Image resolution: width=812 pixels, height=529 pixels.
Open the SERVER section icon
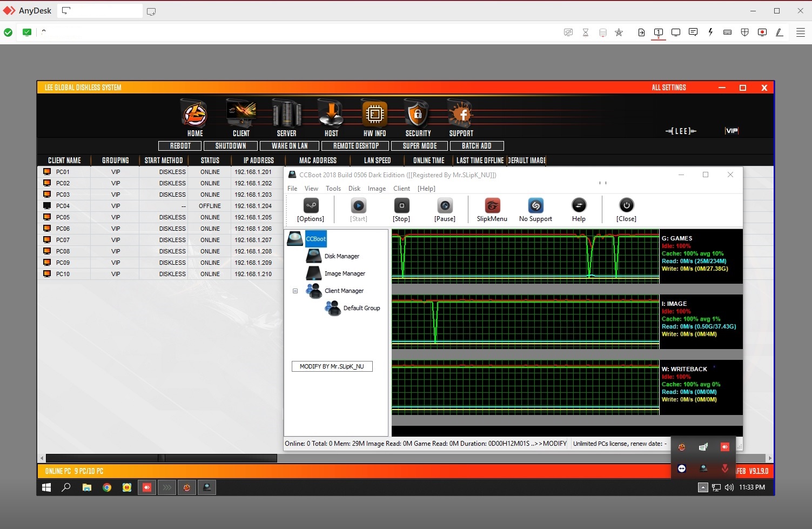(x=286, y=113)
